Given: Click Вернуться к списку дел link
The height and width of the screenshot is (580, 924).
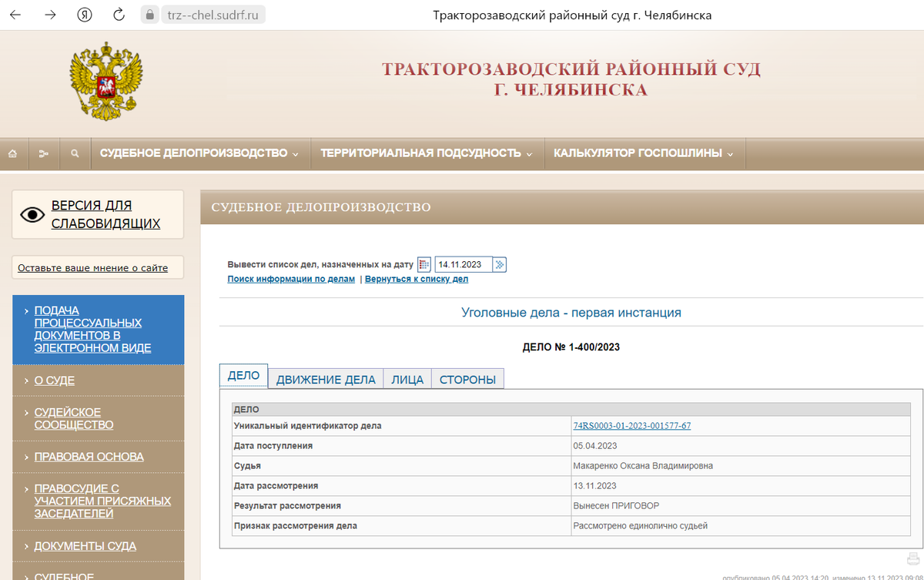Looking at the screenshot, I should pos(417,279).
